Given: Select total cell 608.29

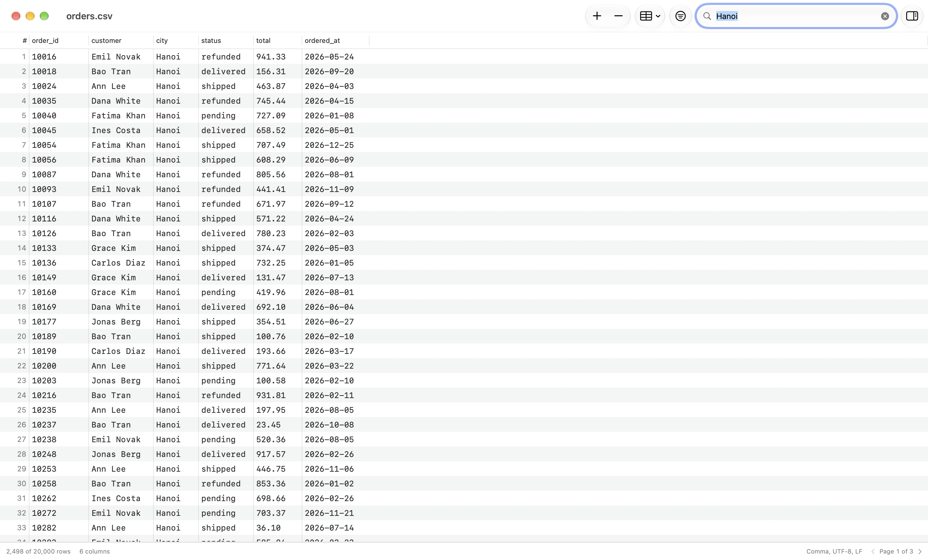Looking at the screenshot, I should (x=277, y=159).
